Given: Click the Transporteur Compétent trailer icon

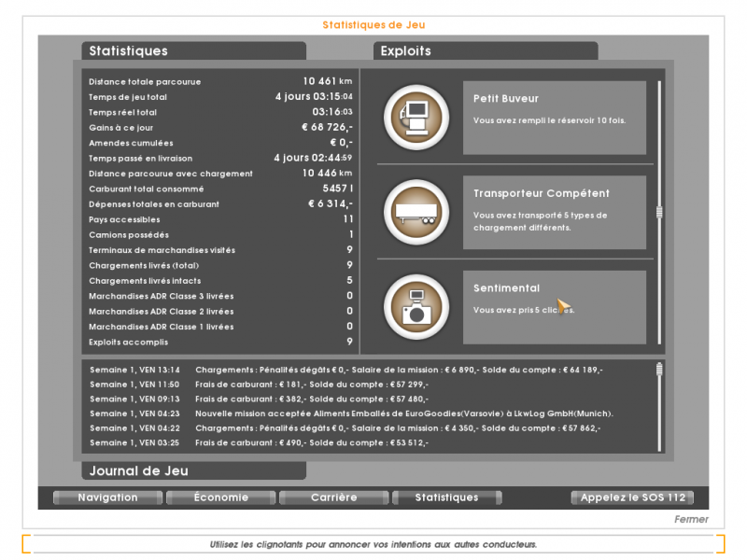Looking at the screenshot, I should pos(416,213).
